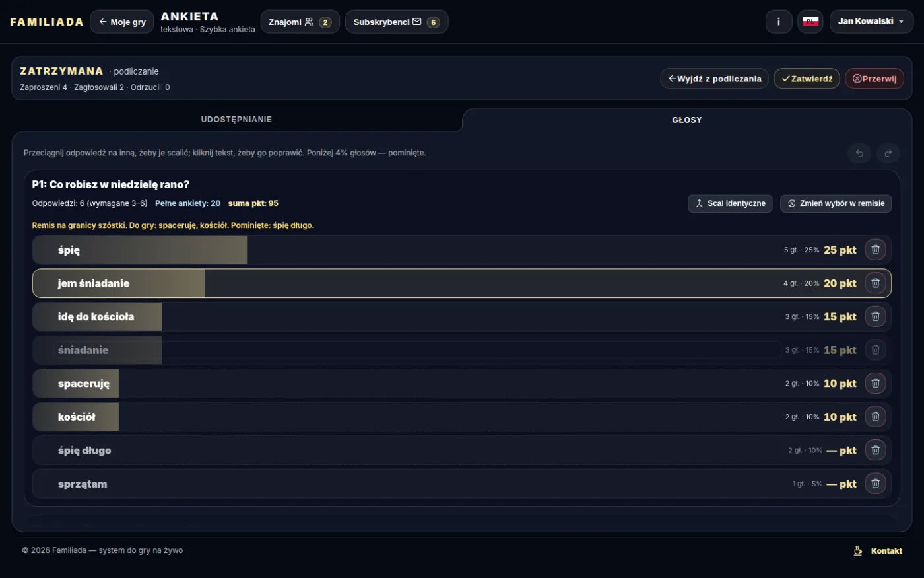924x578 pixels.
Task: Click the undo arrow icon
Action: point(859,153)
